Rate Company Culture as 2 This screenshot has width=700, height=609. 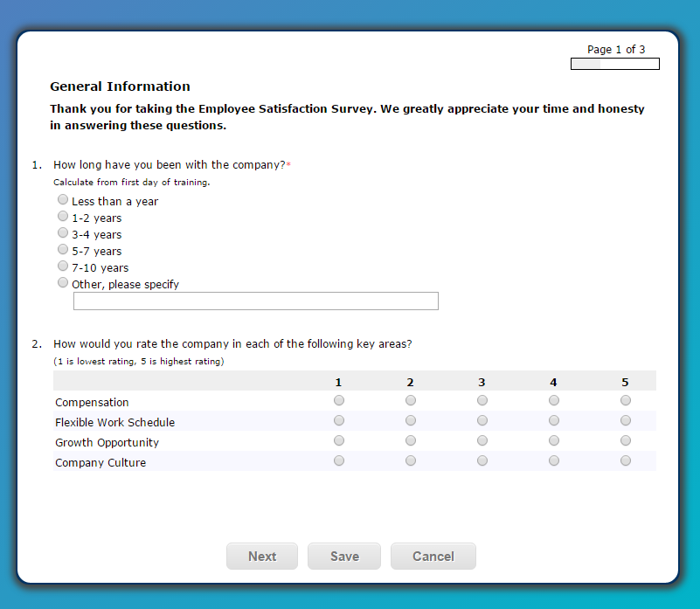click(410, 460)
